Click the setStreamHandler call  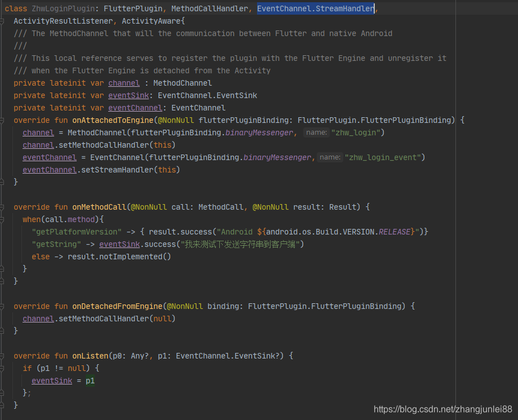tap(131, 170)
